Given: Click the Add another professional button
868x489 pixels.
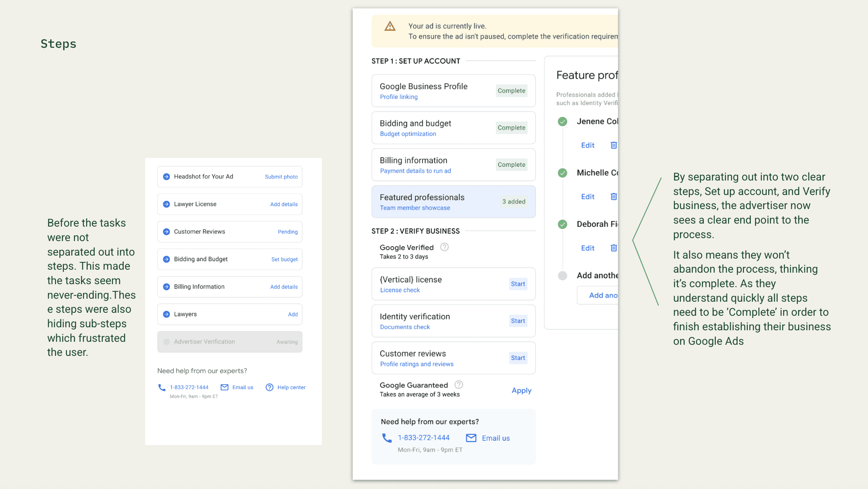Looking at the screenshot, I should [597, 295].
